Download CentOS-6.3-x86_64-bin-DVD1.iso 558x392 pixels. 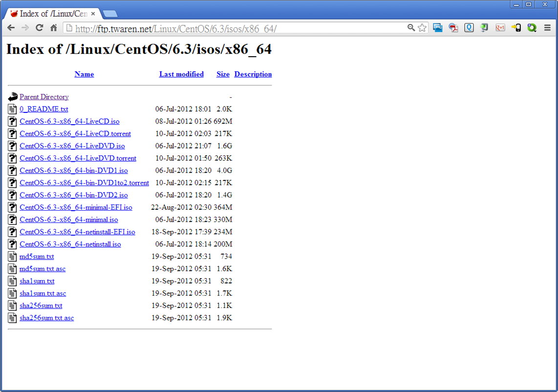74,170
